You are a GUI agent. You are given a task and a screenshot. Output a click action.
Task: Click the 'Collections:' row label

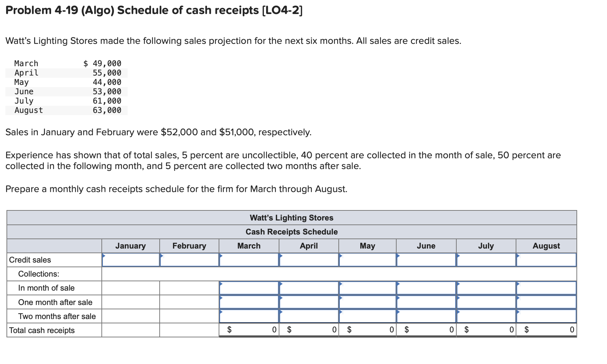pyautogui.click(x=38, y=274)
